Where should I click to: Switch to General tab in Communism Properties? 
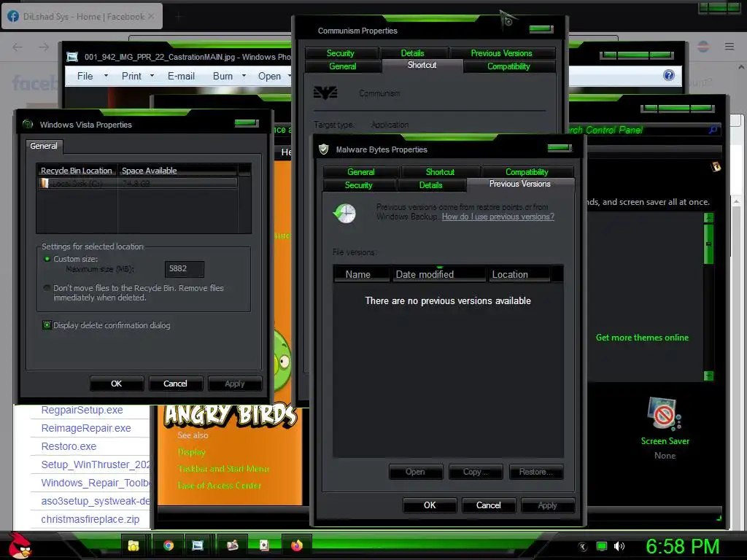click(x=343, y=66)
